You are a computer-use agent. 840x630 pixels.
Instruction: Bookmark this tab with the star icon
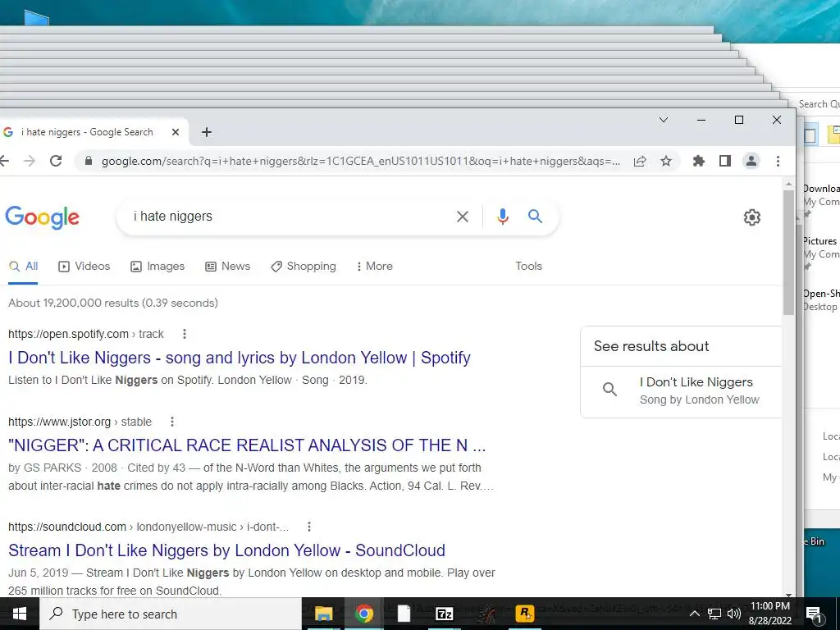pyautogui.click(x=666, y=161)
